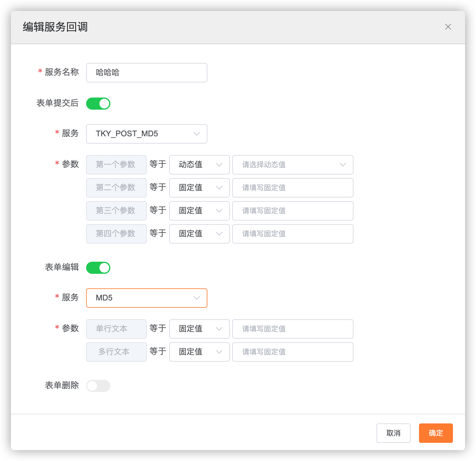Image resolution: width=476 pixels, height=461 pixels.
Task: Open the 固定值 type dropdown for 第三个参数
Action: pyautogui.click(x=199, y=211)
